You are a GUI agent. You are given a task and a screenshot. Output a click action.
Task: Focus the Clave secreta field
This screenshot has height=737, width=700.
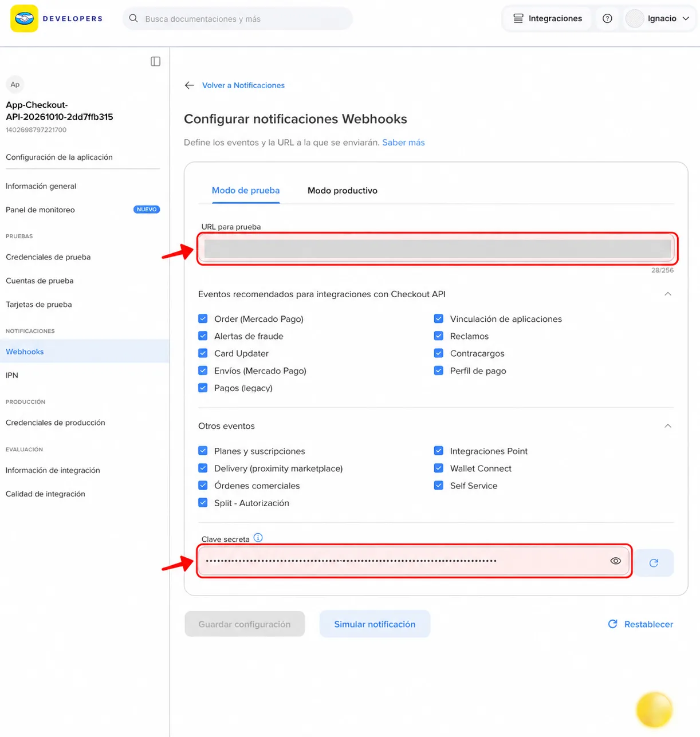(x=414, y=561)
